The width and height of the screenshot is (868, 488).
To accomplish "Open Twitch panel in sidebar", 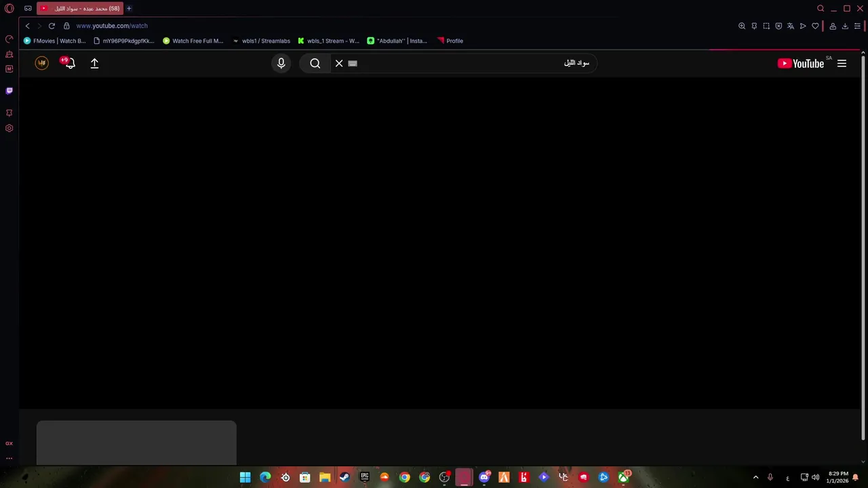I will point(9,91).
